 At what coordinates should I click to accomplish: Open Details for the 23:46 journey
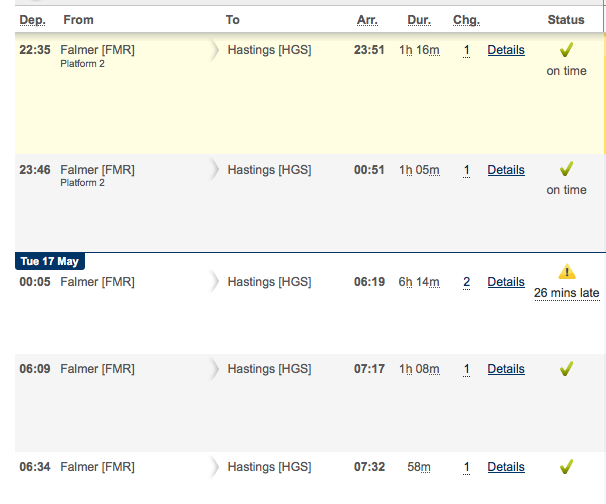coord(506,170)
